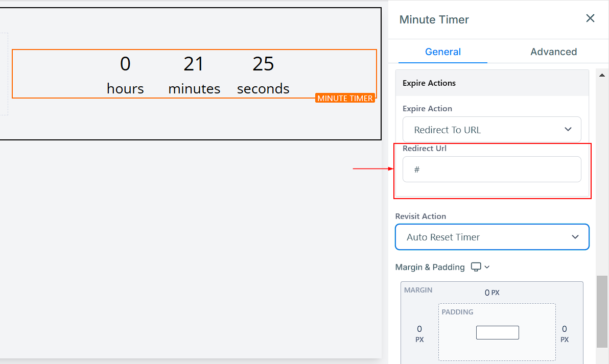
Task: Open the Expire Action dropdown
Action: pyautogui.click(x=491, y=130)
